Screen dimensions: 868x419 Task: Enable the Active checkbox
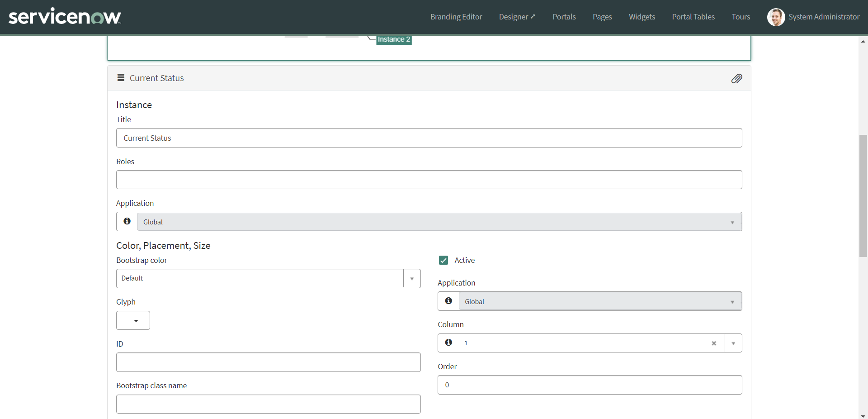pos(443,260)
